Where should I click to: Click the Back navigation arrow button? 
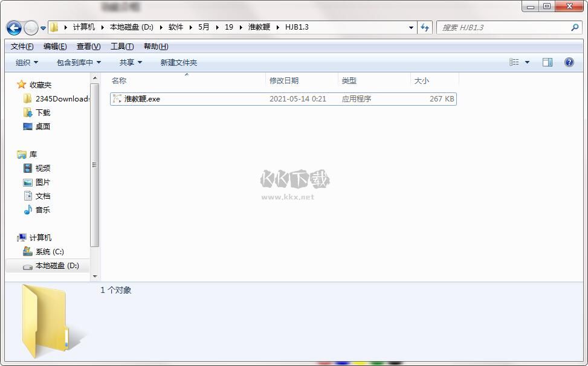tap(14, 28)
